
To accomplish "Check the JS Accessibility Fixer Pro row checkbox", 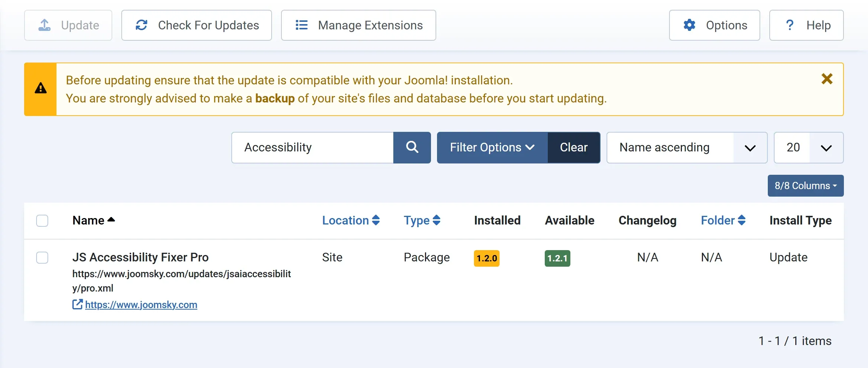I will pos(42,258).
